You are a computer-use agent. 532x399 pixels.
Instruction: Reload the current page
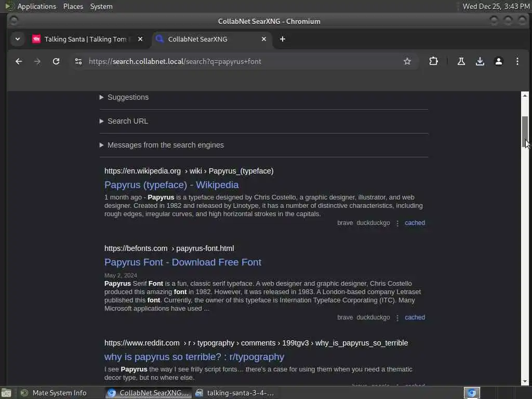(56, 61)
